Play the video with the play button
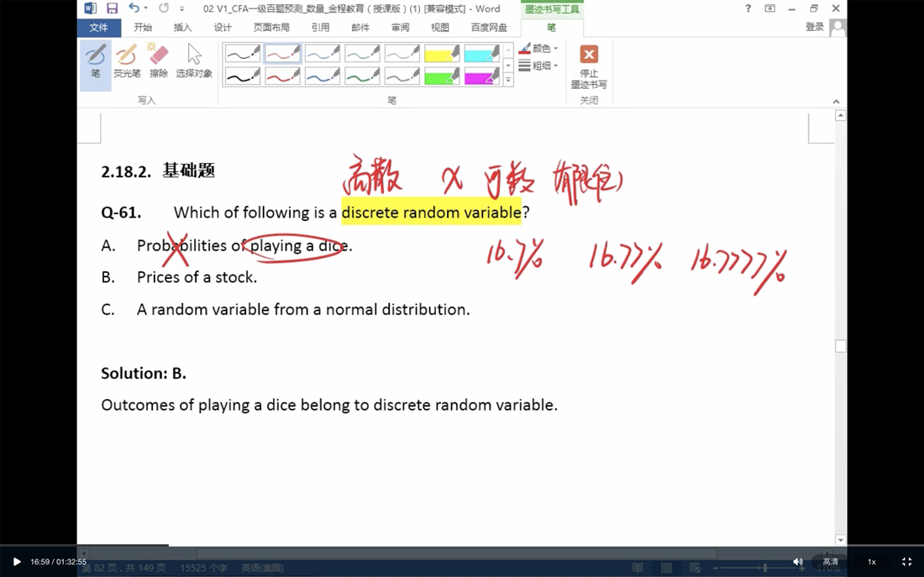The width and height of the screenshot is (924, 577). point(17,562)
